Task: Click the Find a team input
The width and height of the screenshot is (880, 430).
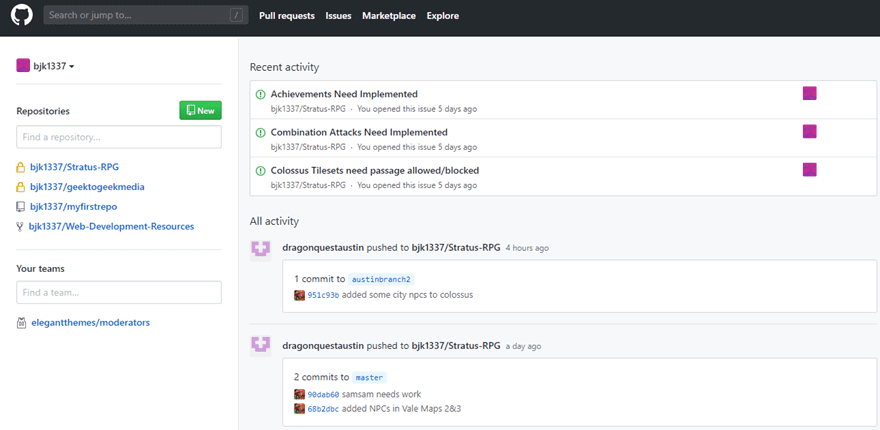Action: tap(119, 292)
